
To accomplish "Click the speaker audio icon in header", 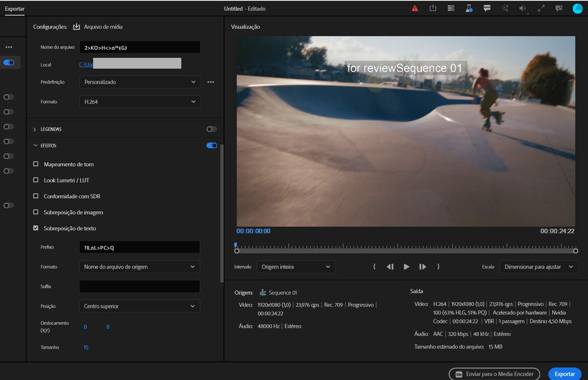I will [x=523, y=8].
